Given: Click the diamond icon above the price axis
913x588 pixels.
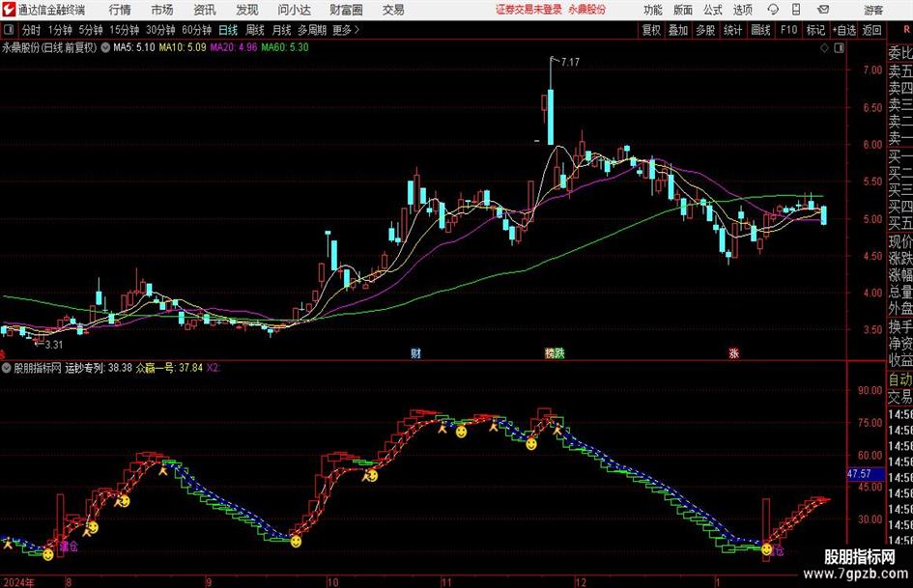Looking at the screenshot, I should (x=824, y=48).
